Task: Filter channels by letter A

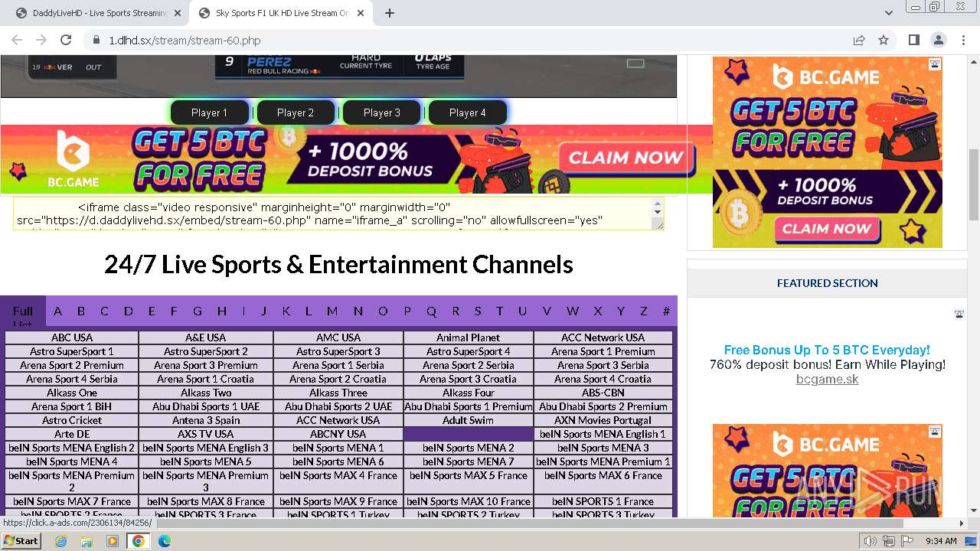Action: coord(57,311)
